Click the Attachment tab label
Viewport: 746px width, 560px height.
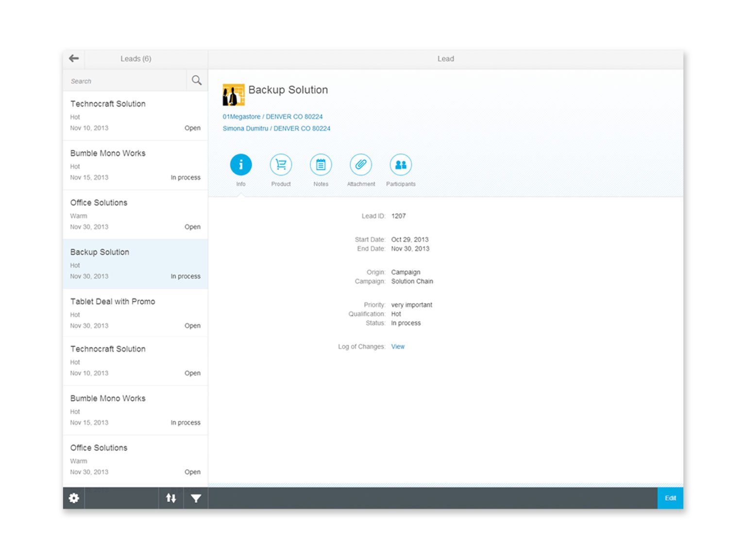pos(361,184)
